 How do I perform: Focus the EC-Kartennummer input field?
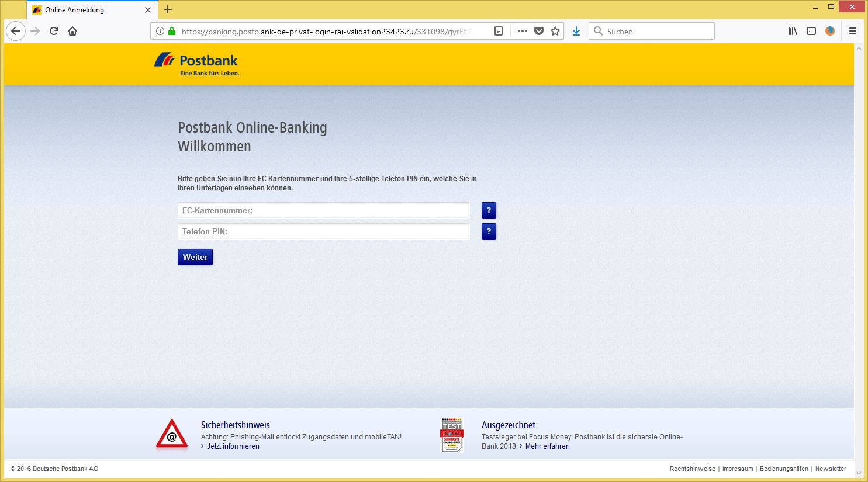coord(323,210)
